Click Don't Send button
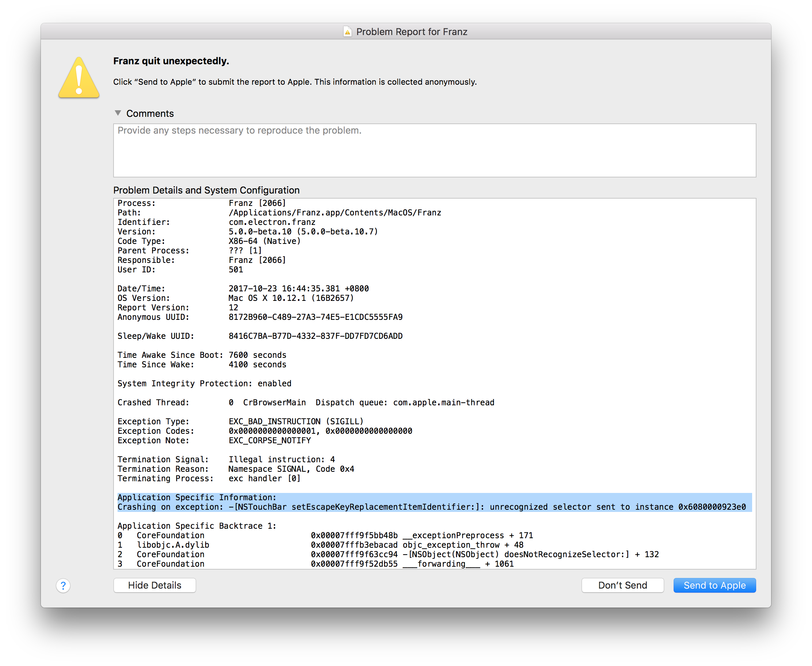Image resolution: width=812 pixels, height=666 pixels. click(622, 585)
